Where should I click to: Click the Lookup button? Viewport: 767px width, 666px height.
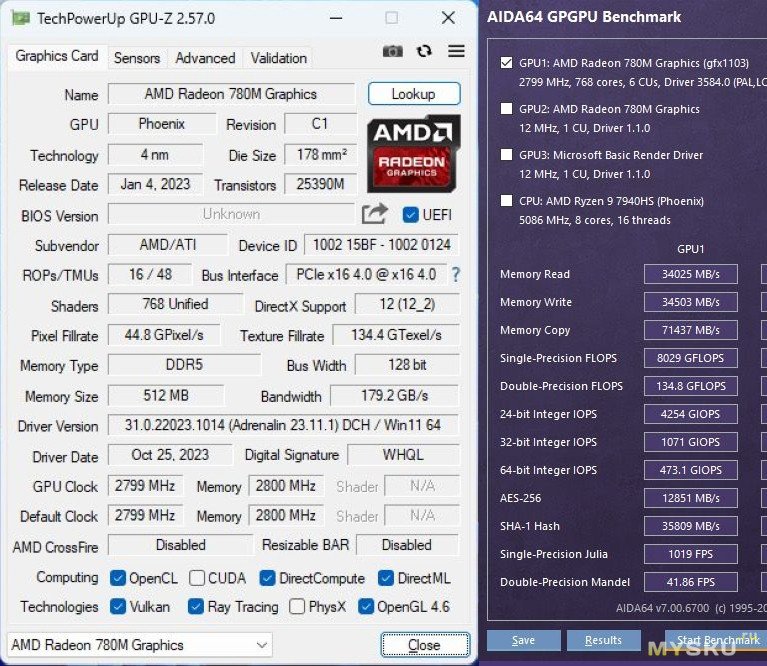tap(414, 93)
